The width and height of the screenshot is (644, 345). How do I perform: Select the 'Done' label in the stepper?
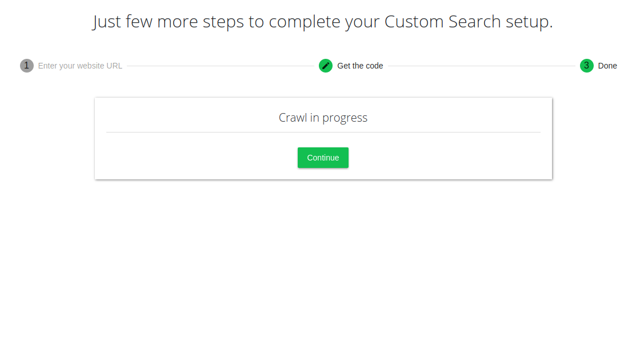pos(608,66)
